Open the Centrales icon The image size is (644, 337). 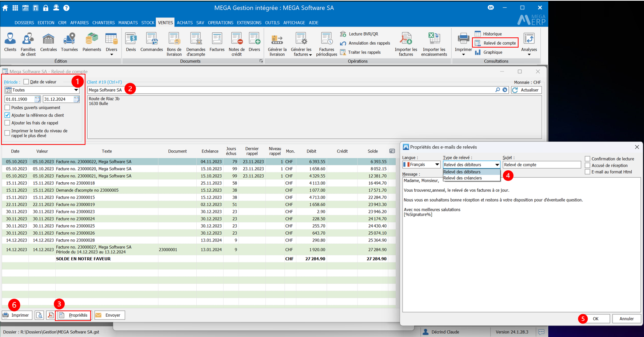pos(48,42)
